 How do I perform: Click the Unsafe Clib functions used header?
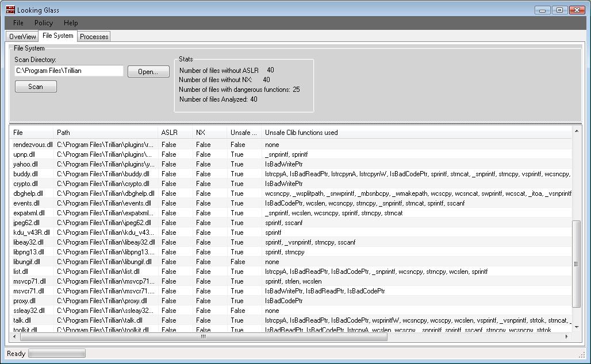pyautogui.click(x=416, y=133)
